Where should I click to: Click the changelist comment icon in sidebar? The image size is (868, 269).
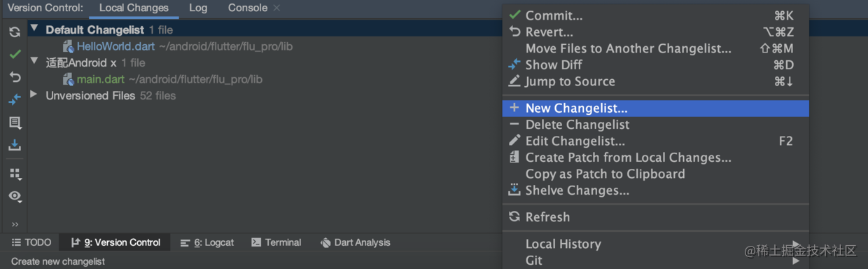click(15, 123)
